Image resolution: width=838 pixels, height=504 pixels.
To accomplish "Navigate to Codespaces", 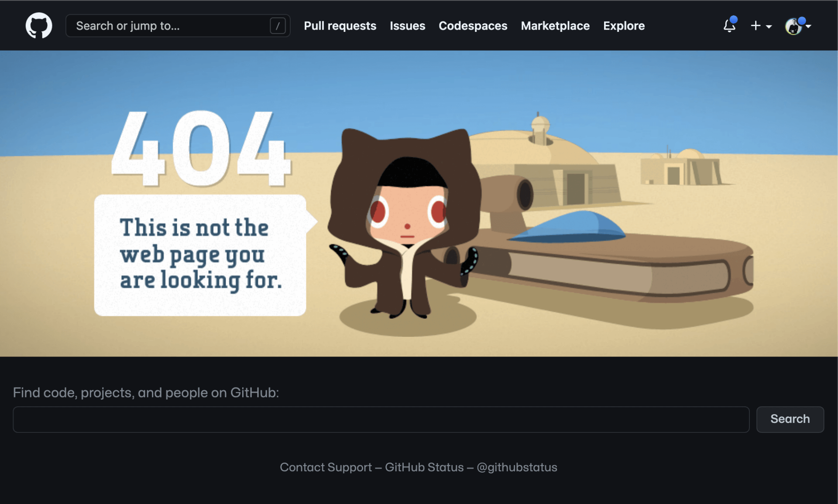I will (473, 26).
